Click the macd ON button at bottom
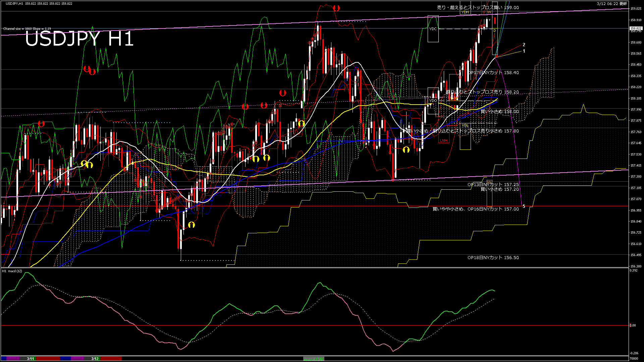The width and height of the screenshot is (644, 362). [x=314, y=359]
